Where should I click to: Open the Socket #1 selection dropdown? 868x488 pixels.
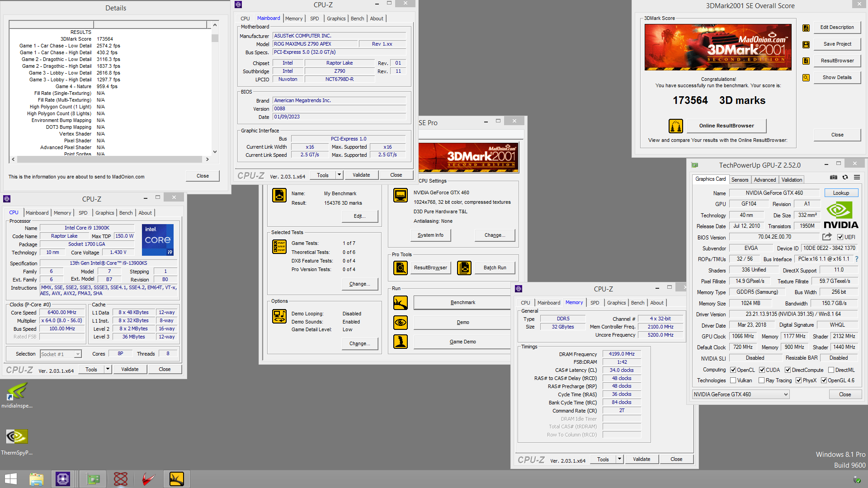61,354
